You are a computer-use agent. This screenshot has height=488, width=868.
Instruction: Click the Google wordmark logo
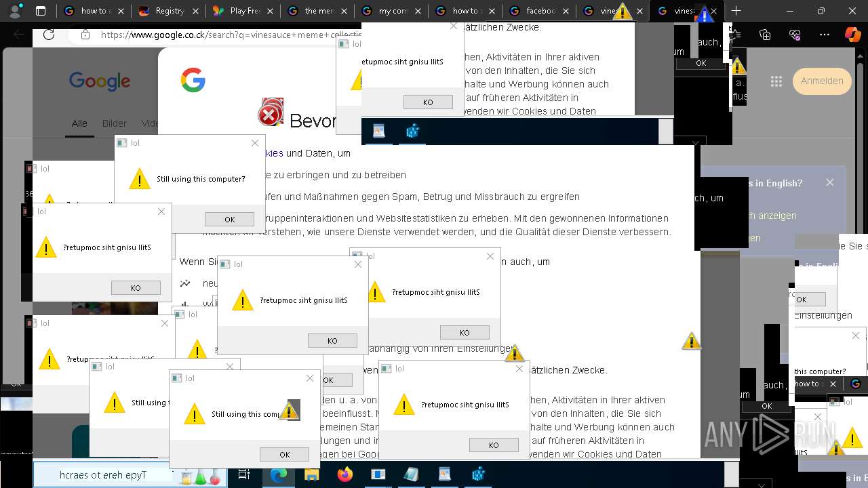click(x=100, y=81)
